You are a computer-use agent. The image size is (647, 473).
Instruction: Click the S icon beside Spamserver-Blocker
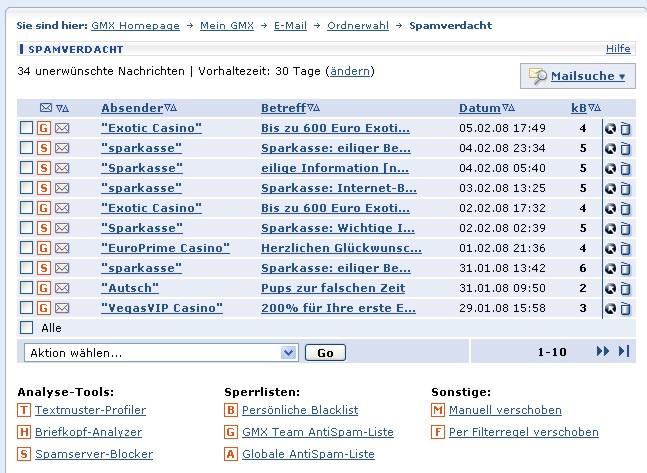(x=24, y=454)
